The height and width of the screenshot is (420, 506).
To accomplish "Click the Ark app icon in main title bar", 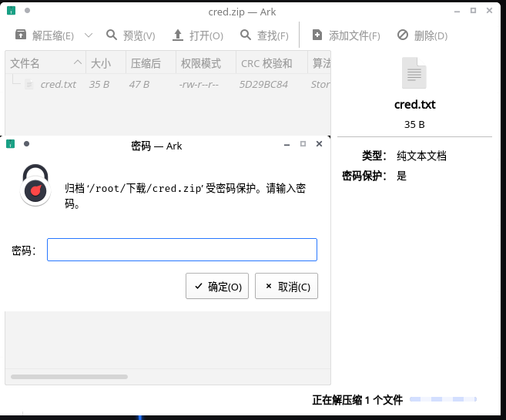I will point(11,10).
